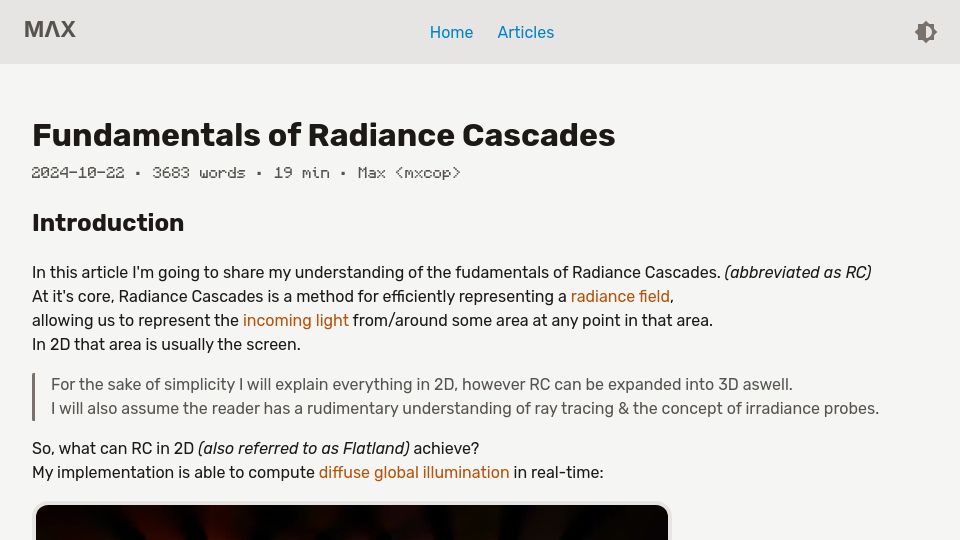This screenshot has width=960, height=540.
Task: Open the 'diffuse global illumination' link
Action: click(x=414, y=473)
